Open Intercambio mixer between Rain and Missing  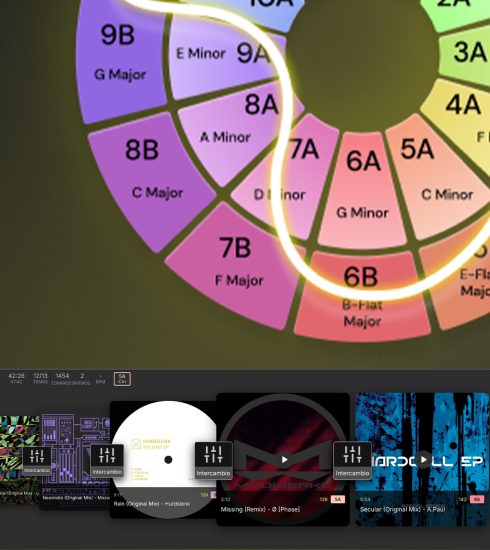tap(213, 460)
